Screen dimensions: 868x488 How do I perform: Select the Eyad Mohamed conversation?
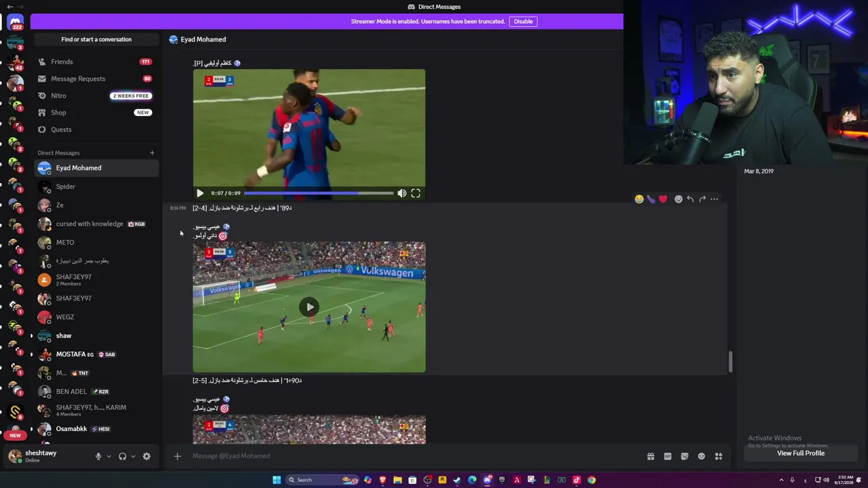click(x=96, y=168)
